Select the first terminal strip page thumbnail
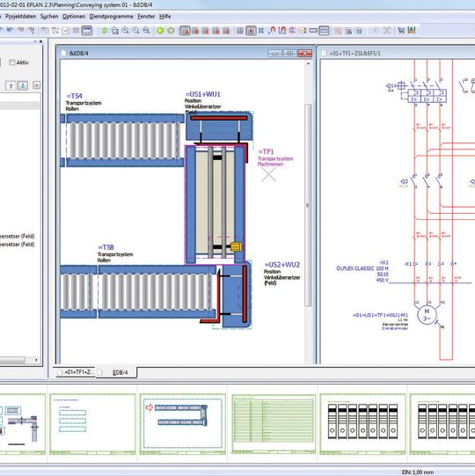 362,424
